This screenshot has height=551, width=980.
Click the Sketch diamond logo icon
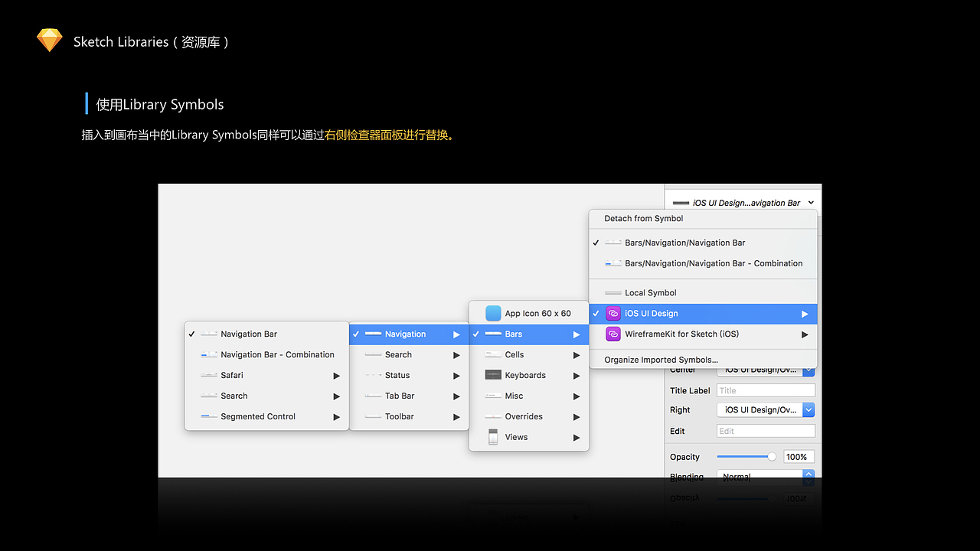(x=50, y=41)
